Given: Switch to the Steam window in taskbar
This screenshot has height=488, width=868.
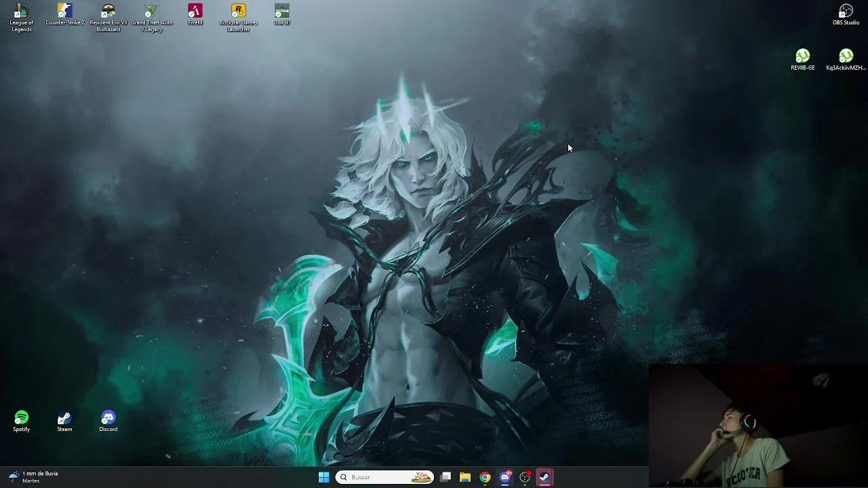Looking at the screenshot, I should (545, 477).
